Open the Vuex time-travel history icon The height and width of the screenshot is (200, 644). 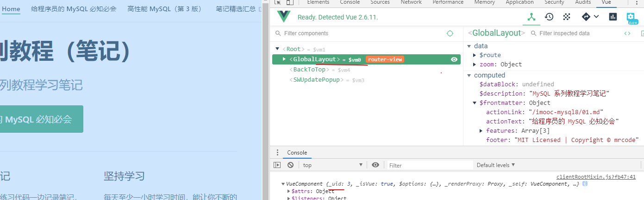(549, 17)
